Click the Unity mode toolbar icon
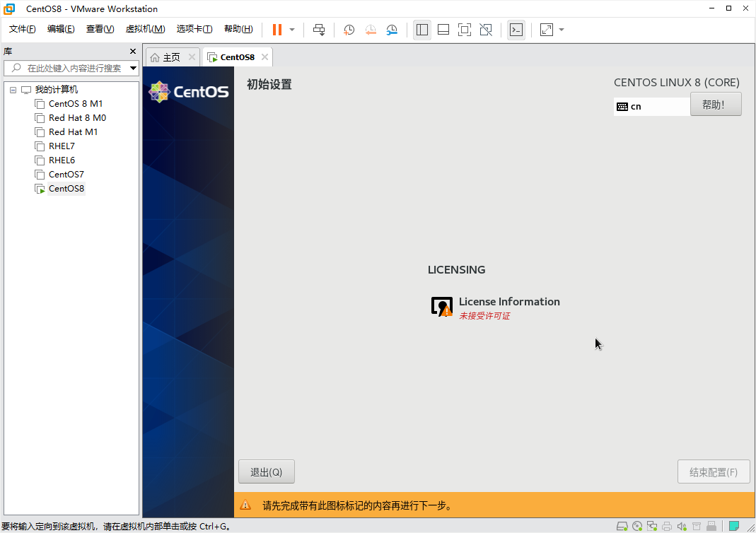The height and width of the screenshot is (533, 756). point(486,30)
